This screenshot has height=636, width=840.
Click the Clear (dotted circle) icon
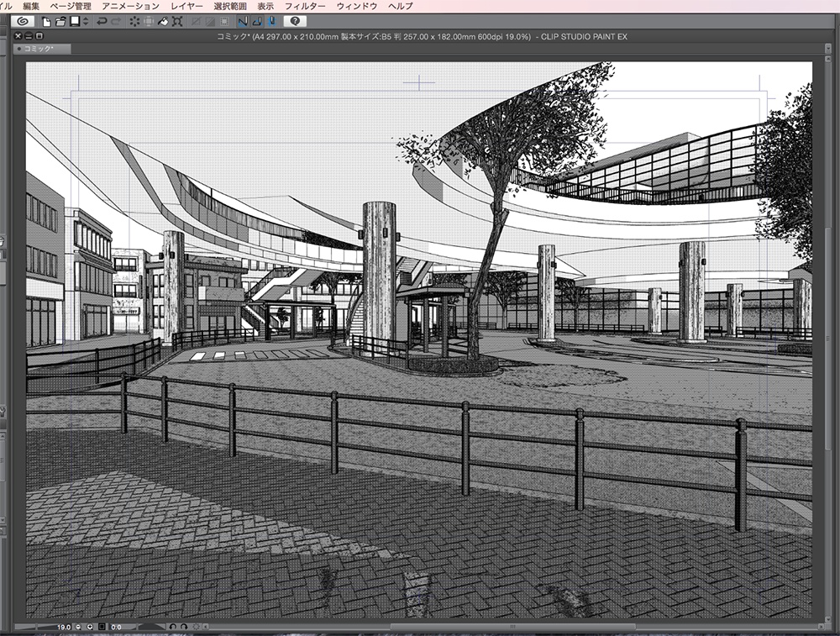tap(134, 22)
